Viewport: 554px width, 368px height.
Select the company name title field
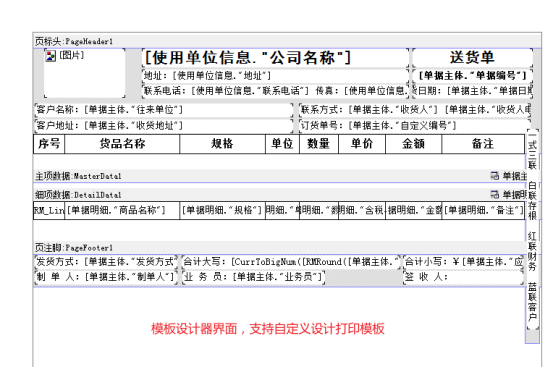click(276, 58)
